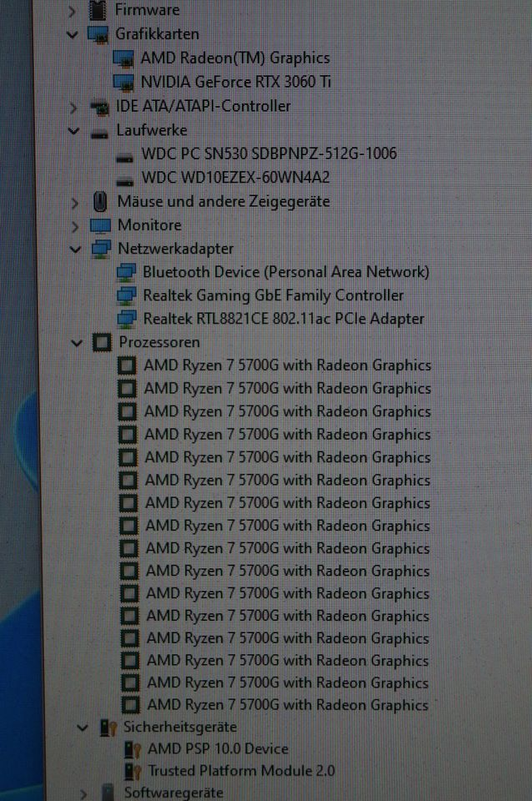The width and height of the screenshot is (532, 801).
Task: Select the 'Firmware' label
Action: tap(147, 10)
